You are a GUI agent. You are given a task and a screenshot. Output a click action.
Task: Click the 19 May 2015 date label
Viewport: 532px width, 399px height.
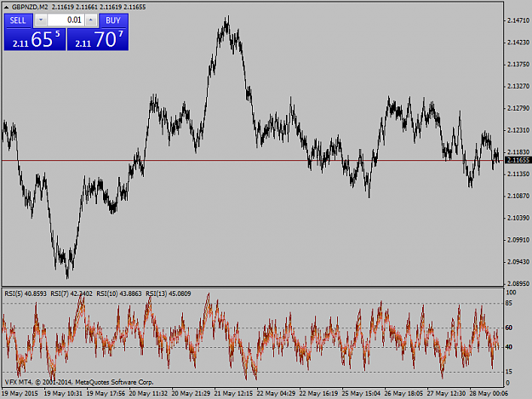pos(20,394)
